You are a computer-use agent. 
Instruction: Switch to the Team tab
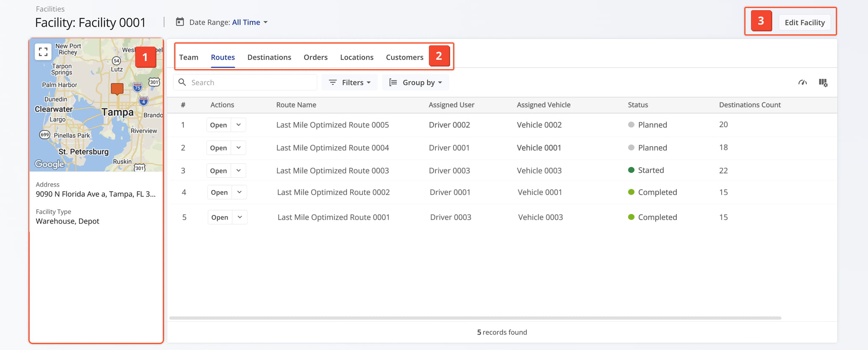click(x=189, y=57)
